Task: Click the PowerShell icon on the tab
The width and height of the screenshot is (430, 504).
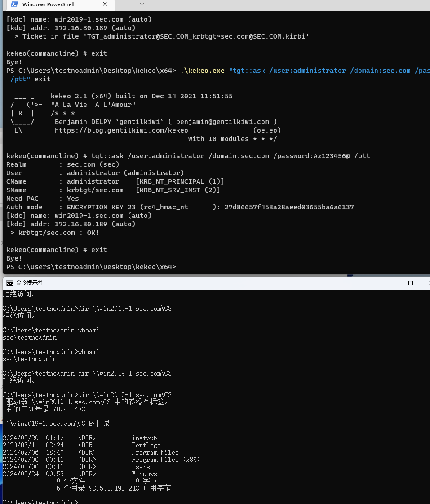Action: [x=14, y=4]
